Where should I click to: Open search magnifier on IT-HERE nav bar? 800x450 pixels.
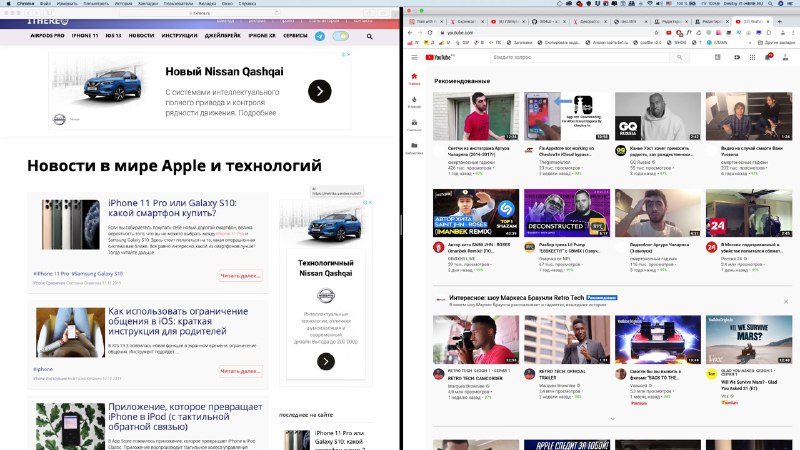point(369,37)
